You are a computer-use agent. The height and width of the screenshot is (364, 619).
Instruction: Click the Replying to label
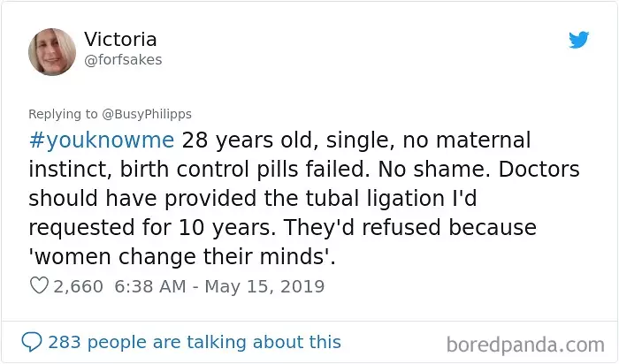(63, 114)
